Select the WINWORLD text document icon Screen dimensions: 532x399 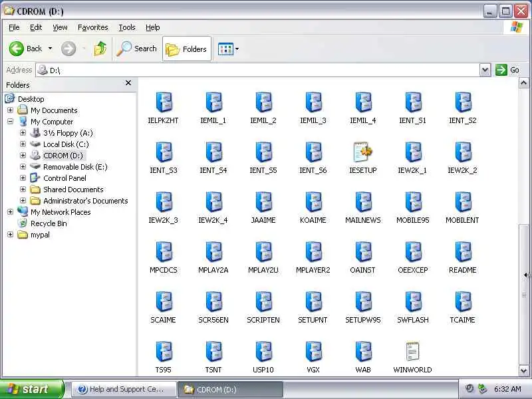click(413, 352)
